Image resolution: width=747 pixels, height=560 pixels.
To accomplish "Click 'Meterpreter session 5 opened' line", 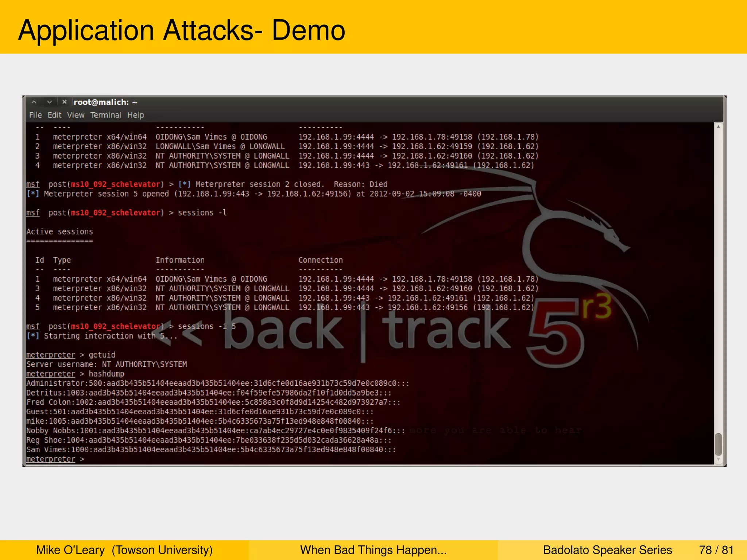I will (254, 194).
